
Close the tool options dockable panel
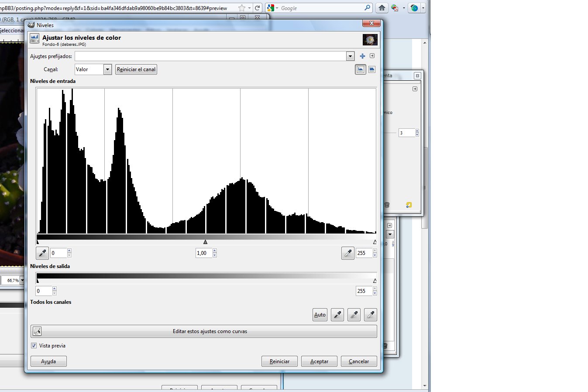coord(417,76)
